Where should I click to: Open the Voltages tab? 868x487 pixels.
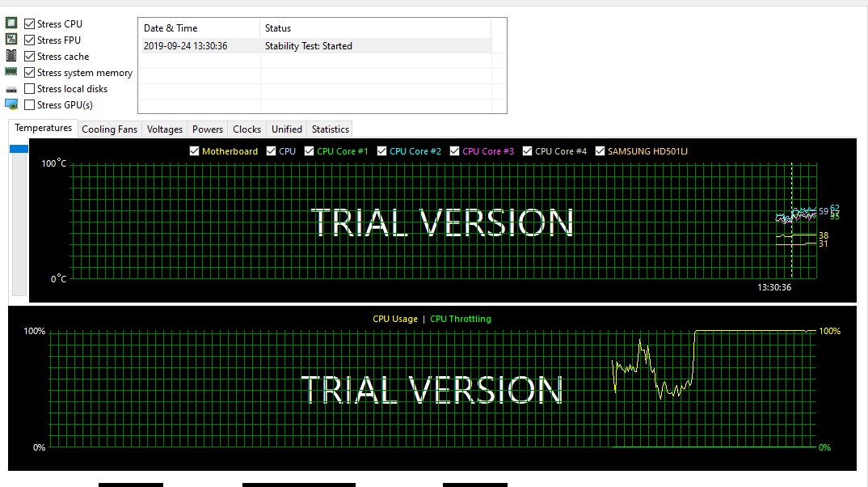(x=164, y=129)
